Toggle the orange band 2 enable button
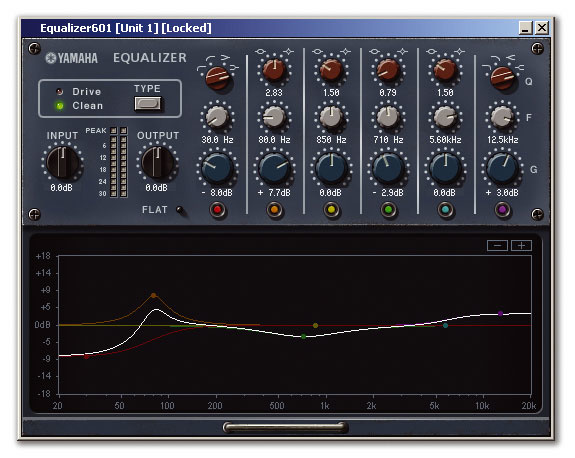The height and width of the screenshot is (458, 575). pyautogui.click(x=275, y=210)
